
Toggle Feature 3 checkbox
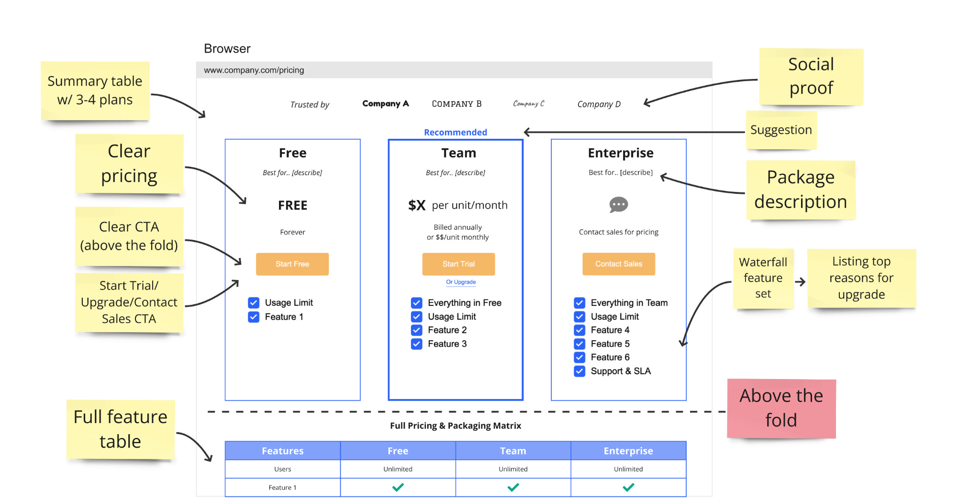[417, 344]
